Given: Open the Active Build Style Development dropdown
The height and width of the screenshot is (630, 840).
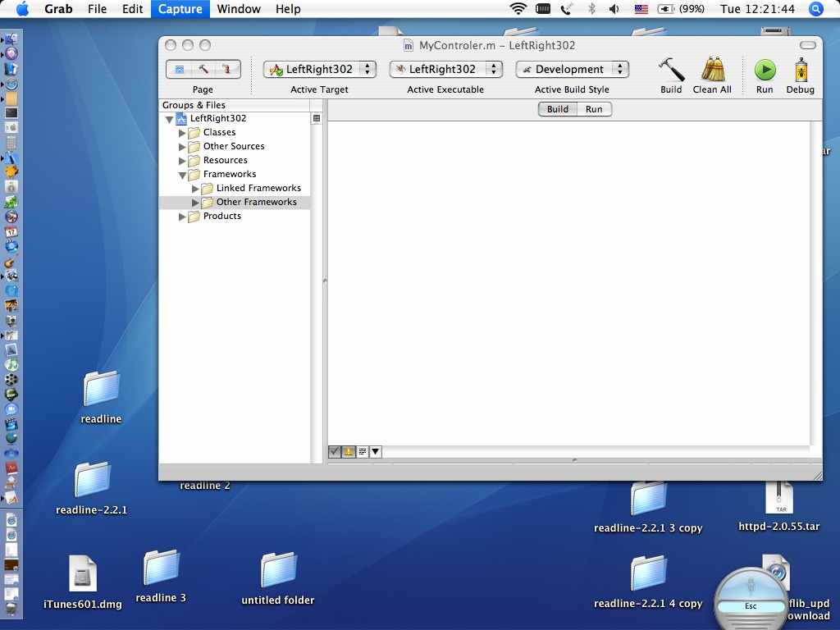Looking at the screenshot, I should 572,69.
